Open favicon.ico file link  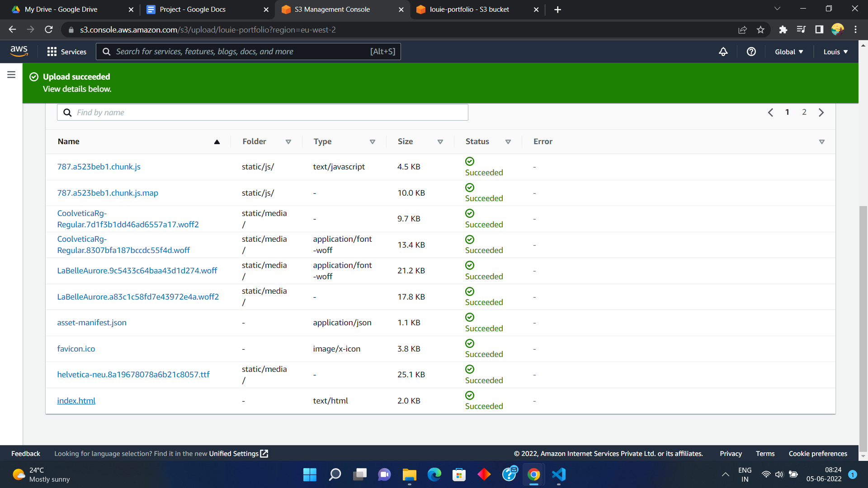pyautogui.click(x=76, y=349)
